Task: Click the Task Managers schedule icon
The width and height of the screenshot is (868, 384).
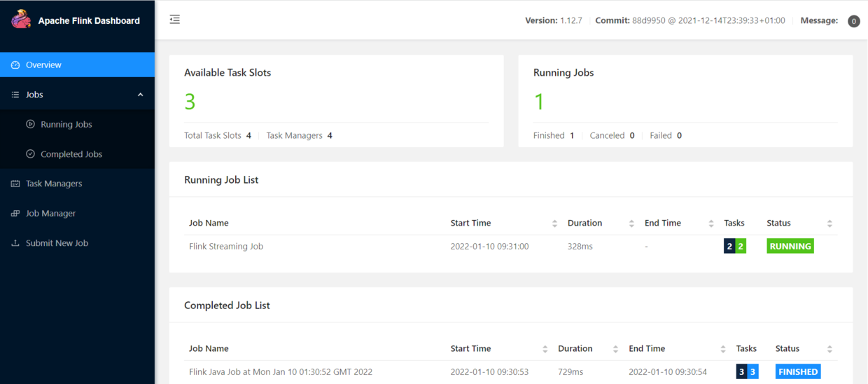Action: (x=15, y=184)
